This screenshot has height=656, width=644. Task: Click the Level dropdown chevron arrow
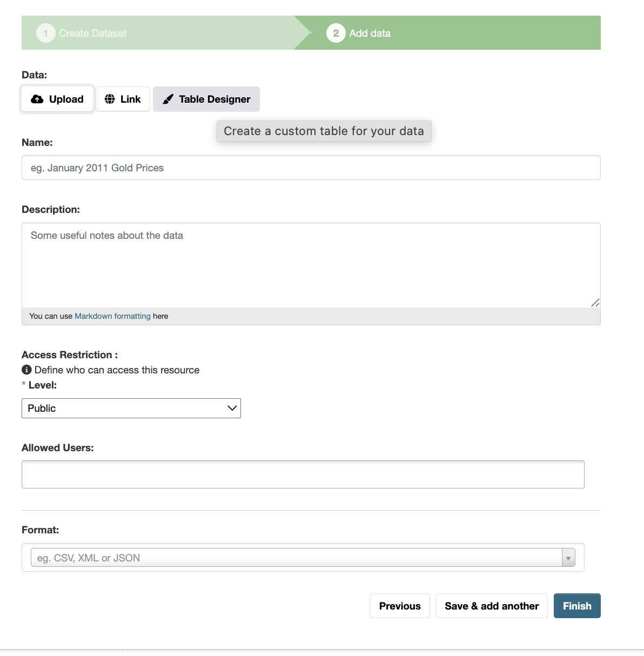coord(232,408)
